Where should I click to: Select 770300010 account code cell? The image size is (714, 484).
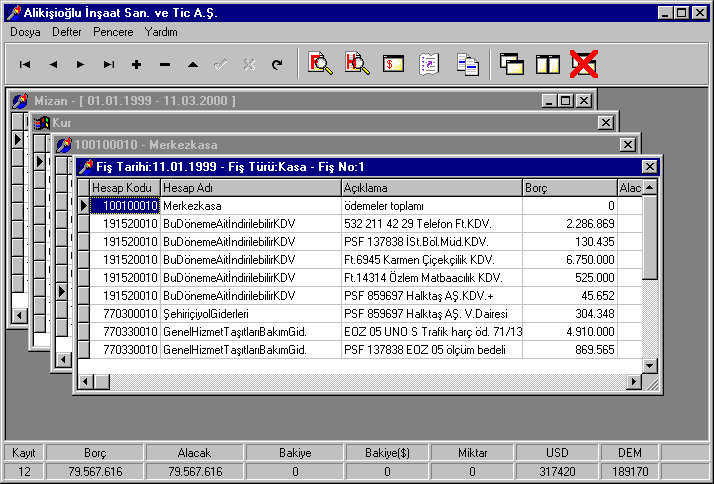[x=125, y=314]
